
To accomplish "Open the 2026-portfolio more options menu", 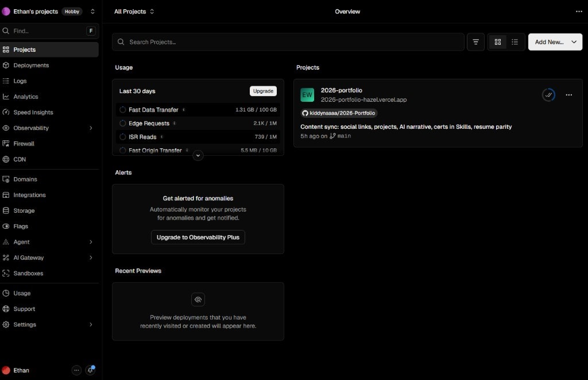I will [x=569, y=95].
